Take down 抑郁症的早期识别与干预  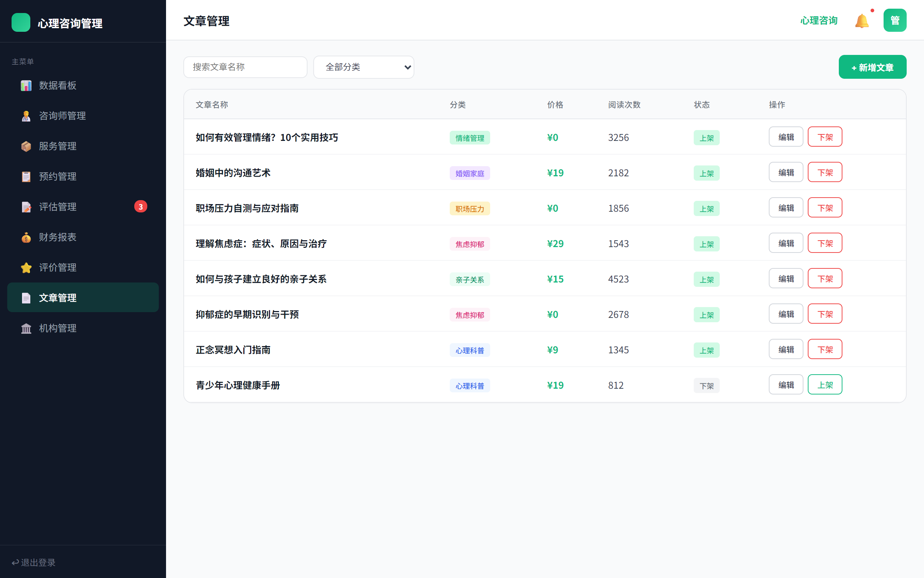[x=825, y=314]
